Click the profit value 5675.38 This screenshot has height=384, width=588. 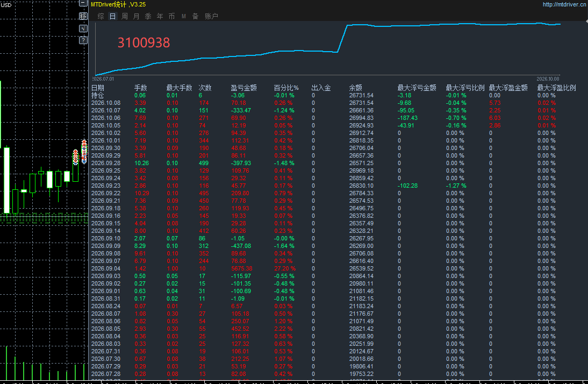[x=242, y=268]
